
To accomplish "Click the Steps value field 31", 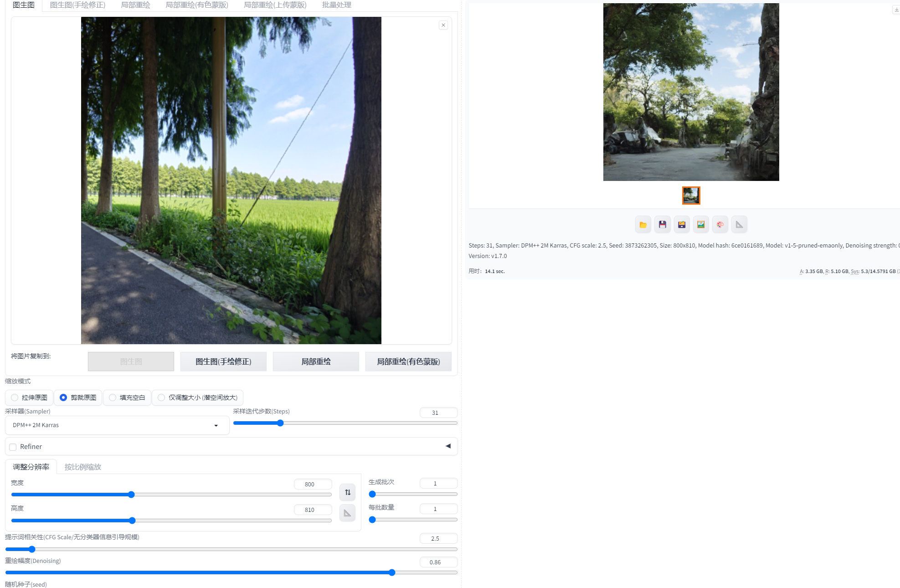I will [x=438, y=413].
